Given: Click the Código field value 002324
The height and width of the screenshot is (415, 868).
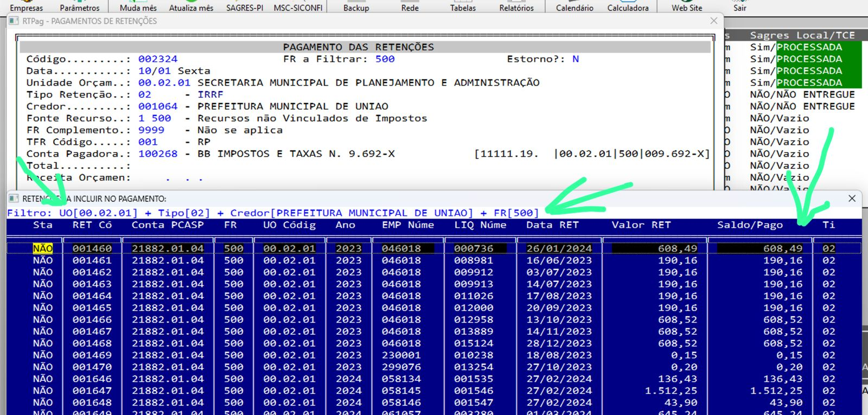Looking at the screenshot, I should 157,59.
